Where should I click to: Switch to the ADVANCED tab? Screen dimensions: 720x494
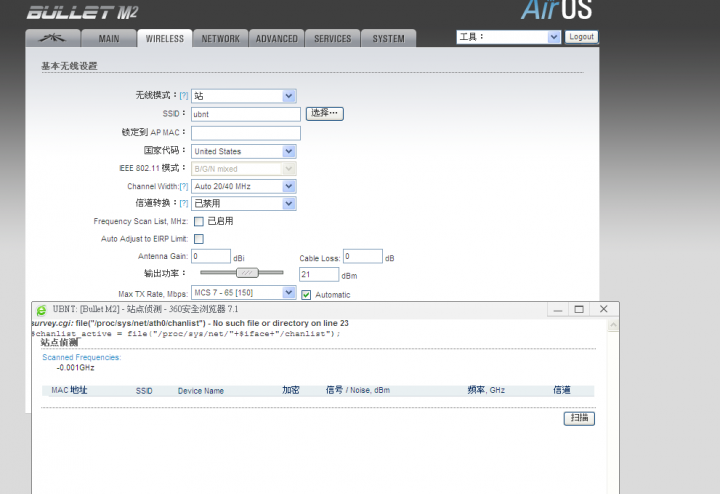tap(276, 38)
